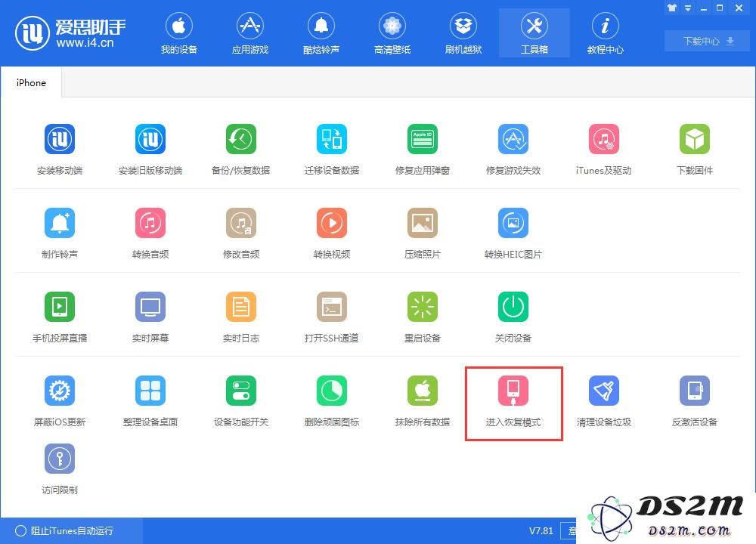Click 关闭设备 power icon

(x=513, y=307)
